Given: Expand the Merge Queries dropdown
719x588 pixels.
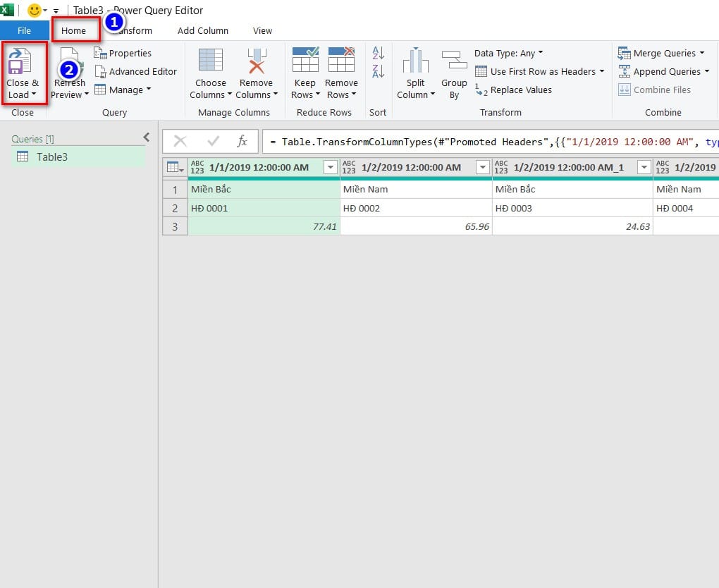Looking at the screenshot, I should click(702, 53).
